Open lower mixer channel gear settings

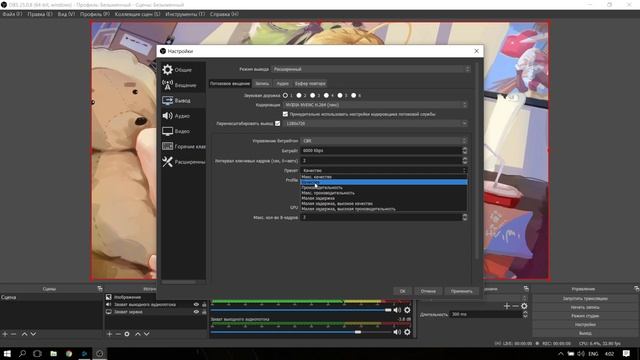pyautogui.click(x=407, y=332)
